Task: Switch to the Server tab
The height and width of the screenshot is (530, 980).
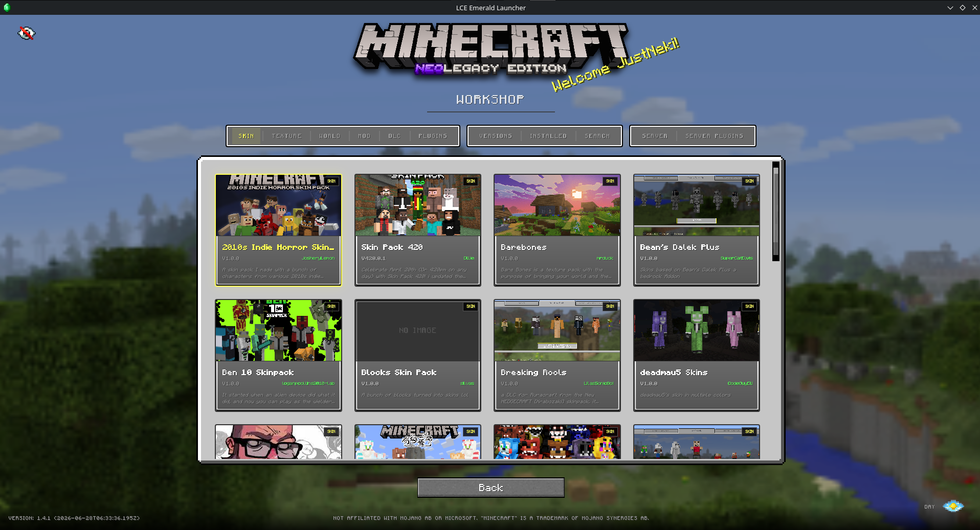Action: (x=655, y=136)
